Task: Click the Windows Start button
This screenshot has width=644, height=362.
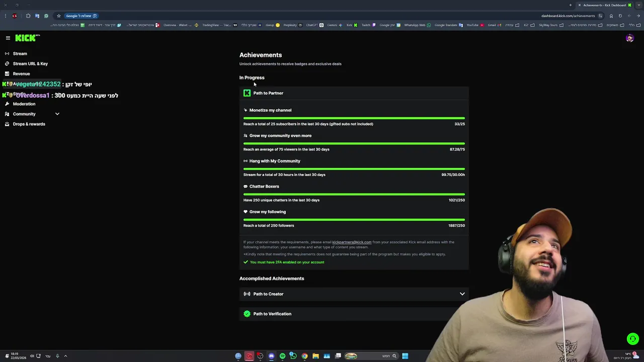Action: click(405, 356)
